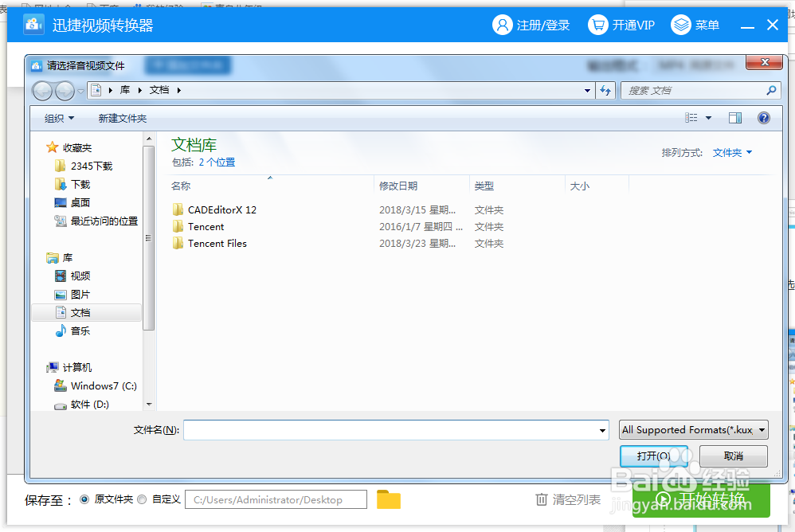
Task: Open recent pages dropdown next to forward
Action: [80, 92]
